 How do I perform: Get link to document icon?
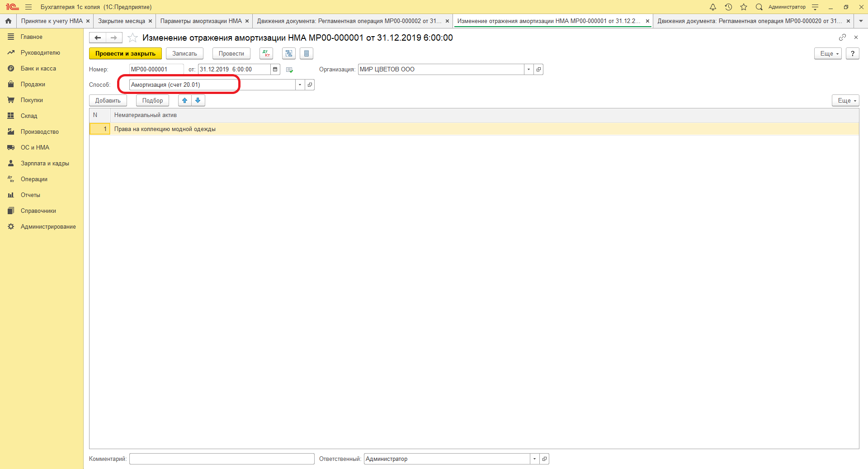(x=842, y=38)
